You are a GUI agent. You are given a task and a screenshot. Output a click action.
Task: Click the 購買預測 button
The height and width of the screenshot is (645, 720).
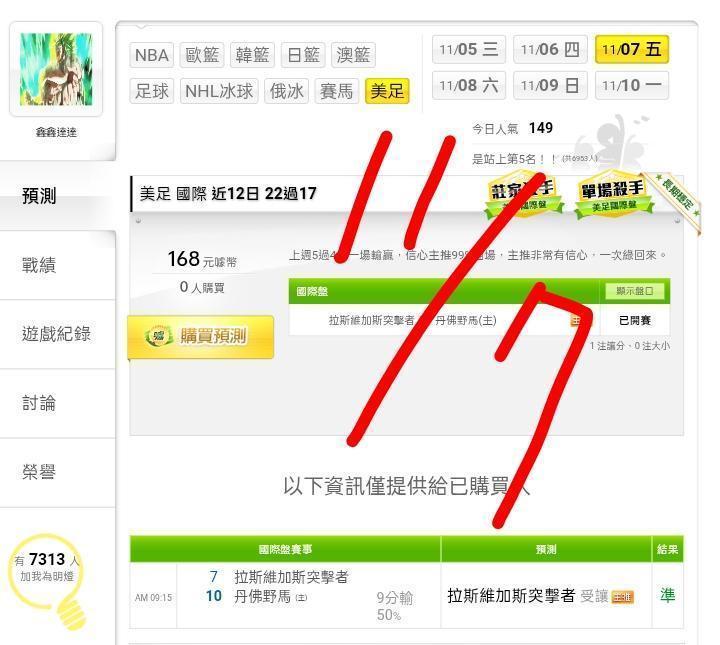tap(201, 337)
